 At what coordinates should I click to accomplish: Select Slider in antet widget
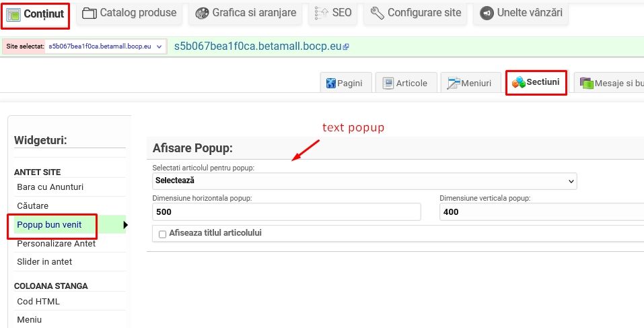tap(44, 261)
